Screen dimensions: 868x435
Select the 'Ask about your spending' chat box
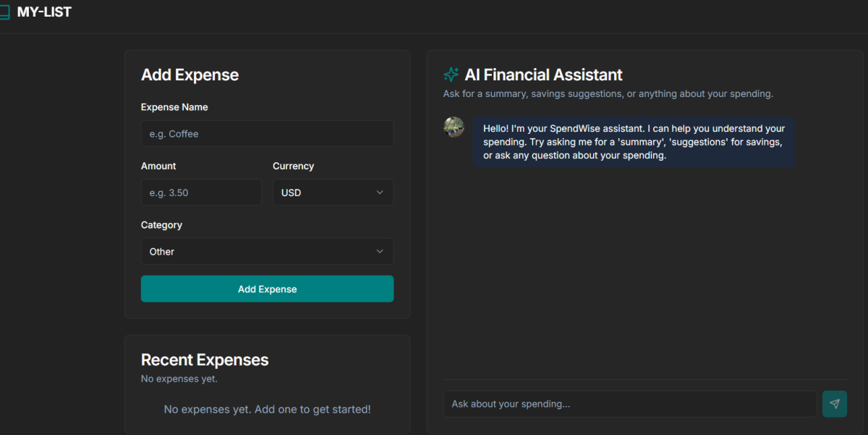pyautogui.click(x=629, y=404)
